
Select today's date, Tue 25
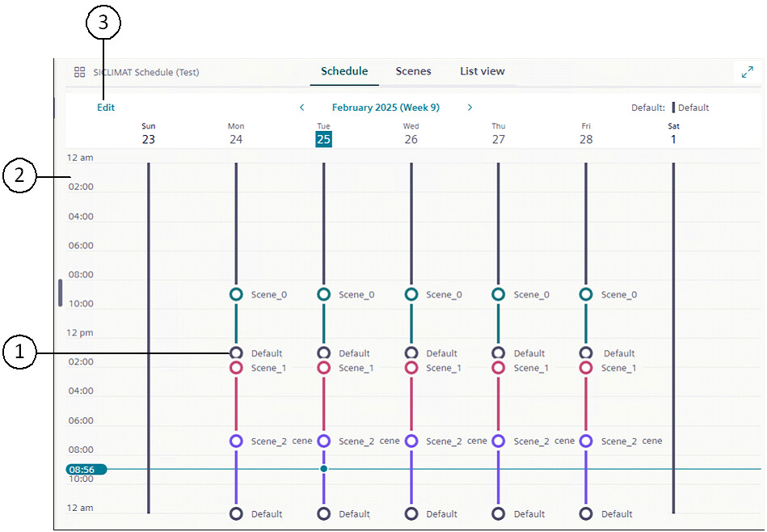pyautogui.click(x=323, y=139)
